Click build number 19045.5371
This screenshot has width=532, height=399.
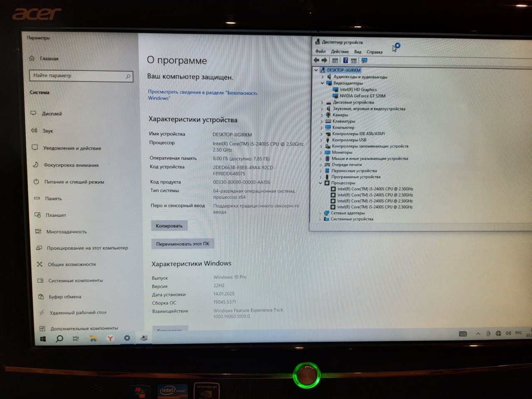[x=224, y=302]
